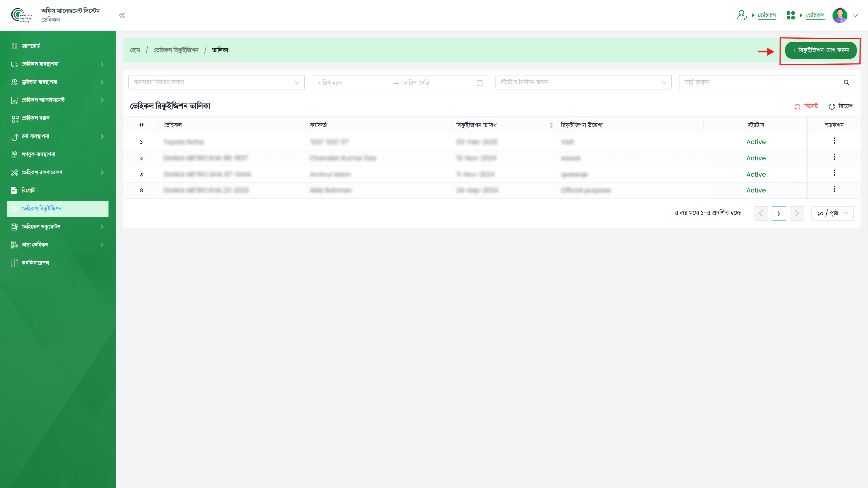Click the রিসেট text button
The width and height of the screenshot is (868, 488).
pyautogui.click(x=811, y=106)
